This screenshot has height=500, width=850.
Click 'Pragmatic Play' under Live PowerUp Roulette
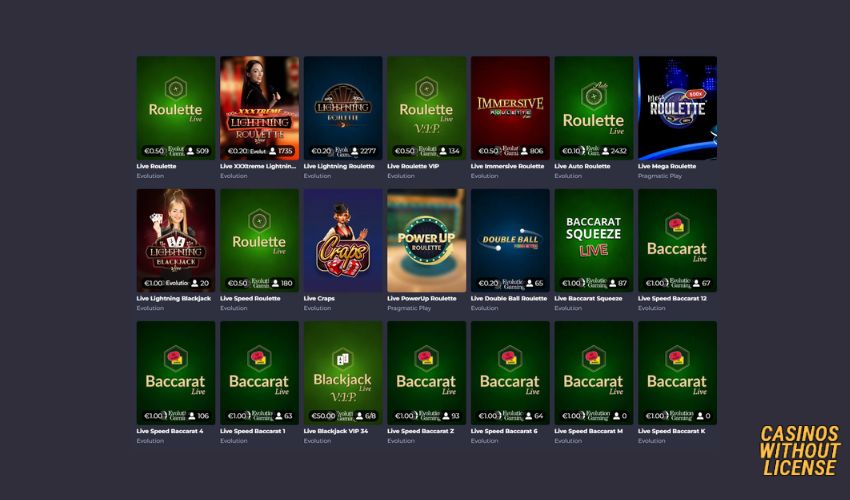point(409,308)
